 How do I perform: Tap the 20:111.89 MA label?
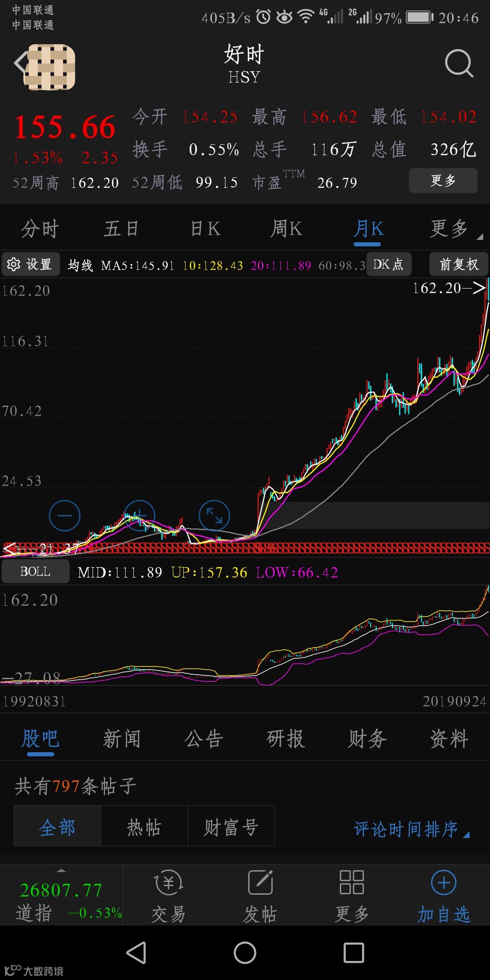coord(281,265)
